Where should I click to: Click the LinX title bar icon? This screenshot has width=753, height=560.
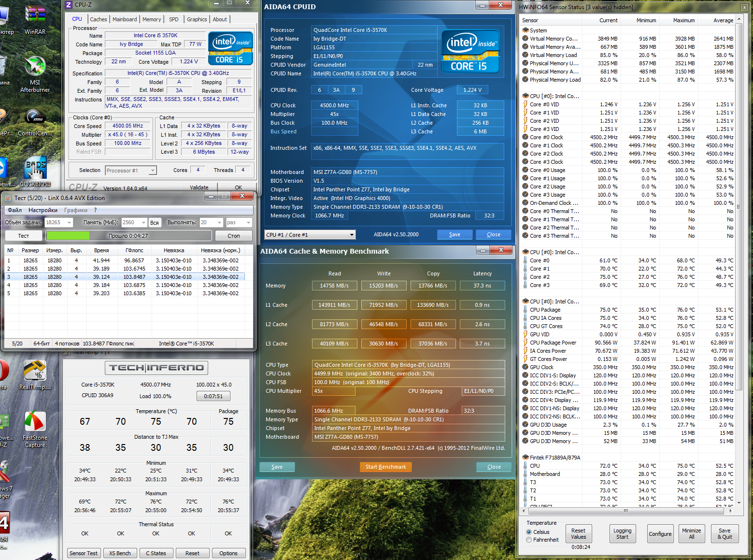pyautogui.click(x=8, y=198)
